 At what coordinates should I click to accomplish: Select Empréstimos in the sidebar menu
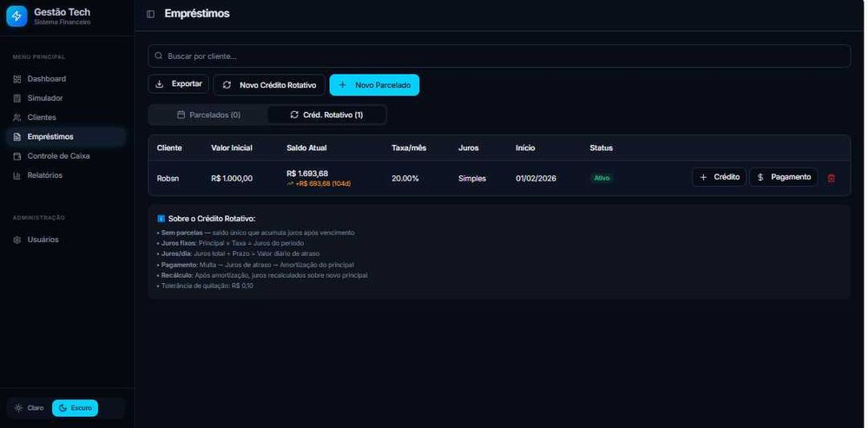66,137
